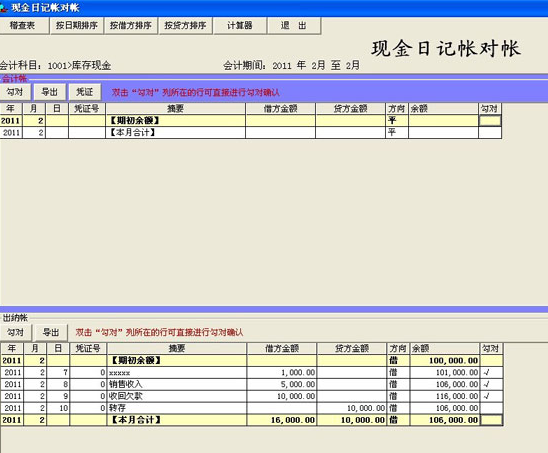The height and width of the screenshot is (453, 548).
Task: Select 【期初余额】 row in 会计帐 table
Action: pyautogui.click(x=251, y=121)
